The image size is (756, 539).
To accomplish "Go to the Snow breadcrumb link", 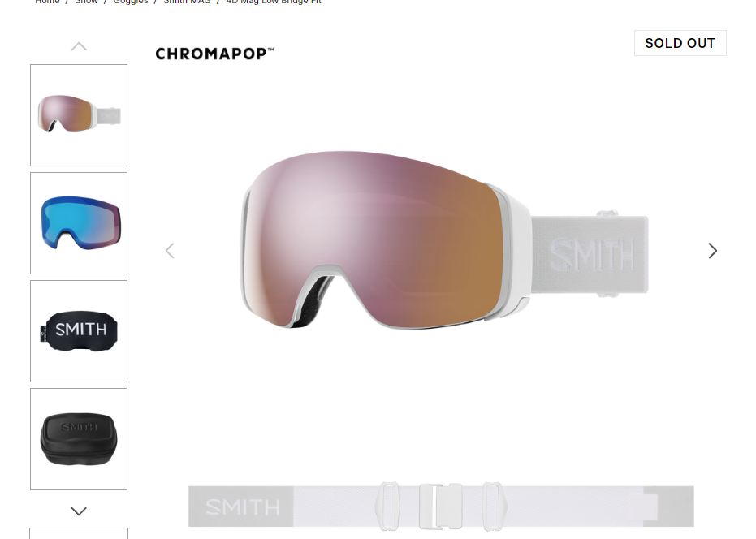I will [x=86, y=2].
